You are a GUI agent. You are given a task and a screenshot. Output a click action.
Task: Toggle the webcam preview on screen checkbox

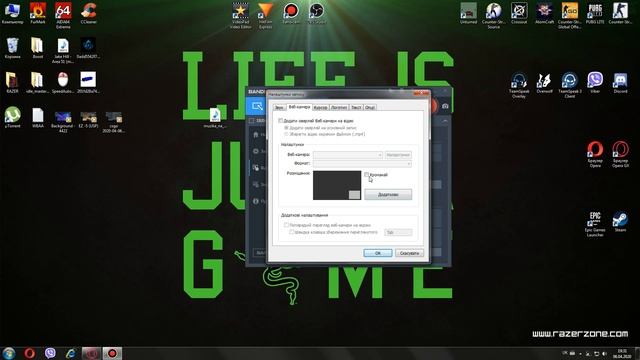tap(286, 225)
